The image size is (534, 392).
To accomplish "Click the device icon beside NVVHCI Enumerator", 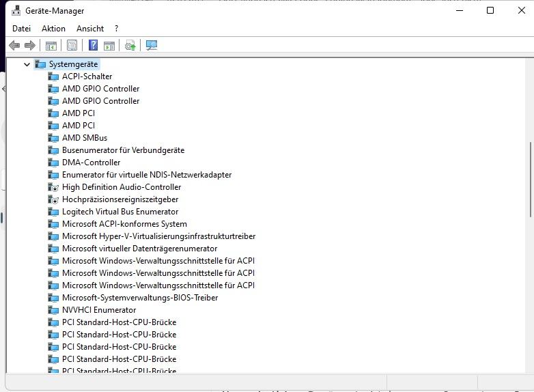I will (x=53, y=310).
